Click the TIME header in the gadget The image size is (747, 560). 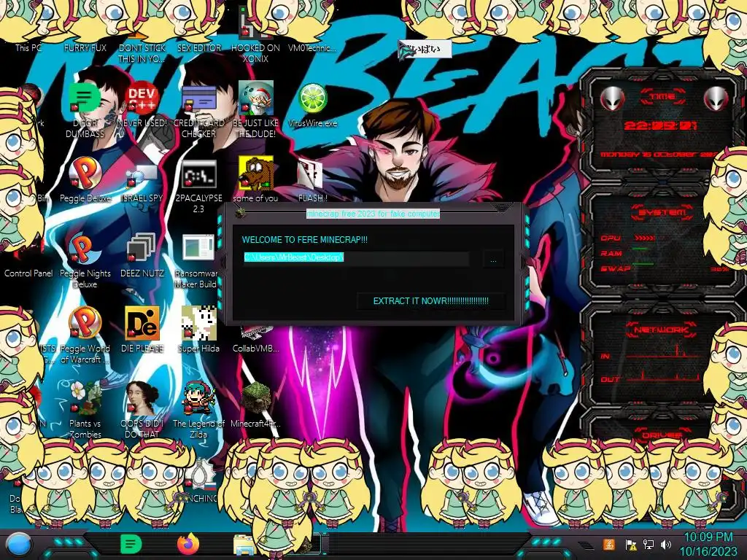pos(662,97)
